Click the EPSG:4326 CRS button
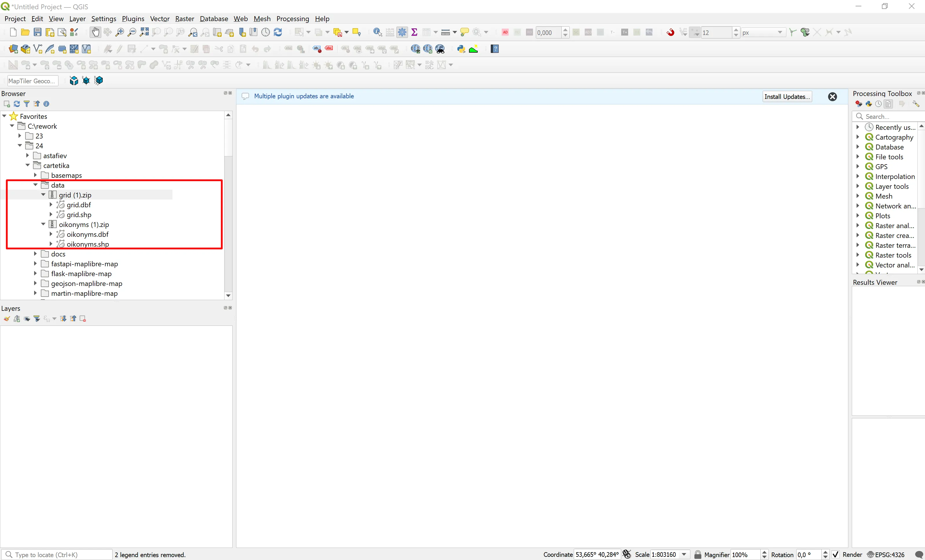925x560 pixels. coord(886,555)
